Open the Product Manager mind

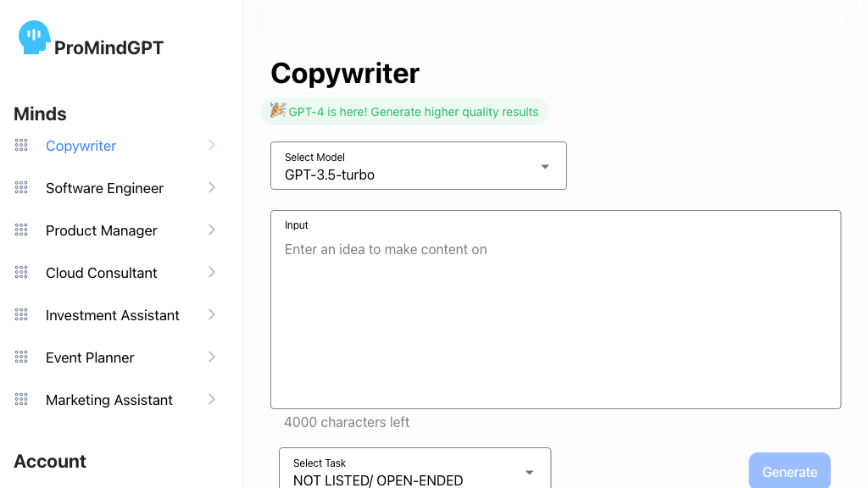pos(102,230)
